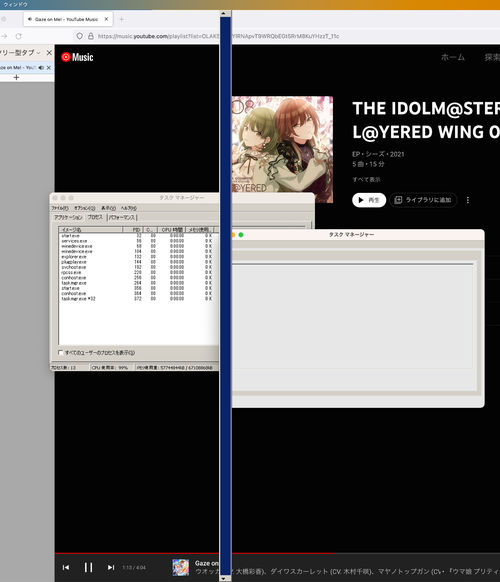500x582 pixels.
Task: Sort by the CPU 時間 column header
Action: point(171,230)
